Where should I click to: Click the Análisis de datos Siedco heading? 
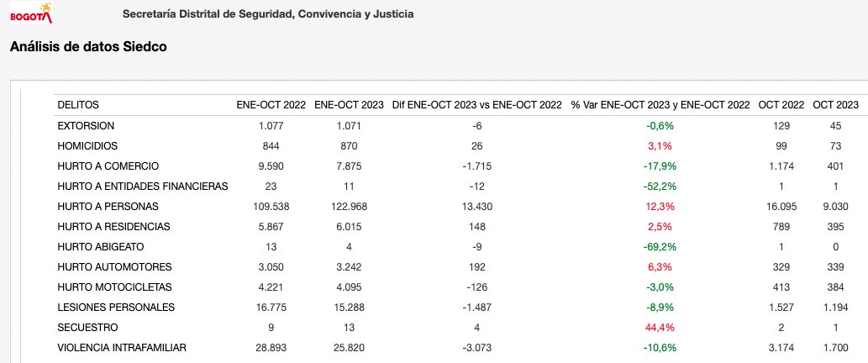pos(88,47)
